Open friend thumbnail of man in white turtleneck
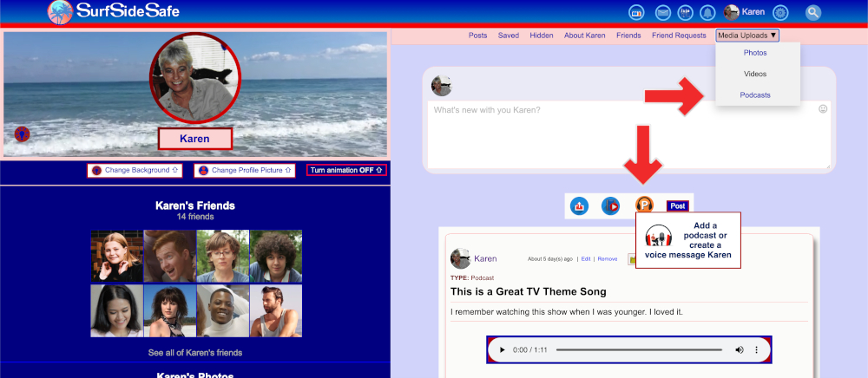868x378 pixels. (223, 310)
